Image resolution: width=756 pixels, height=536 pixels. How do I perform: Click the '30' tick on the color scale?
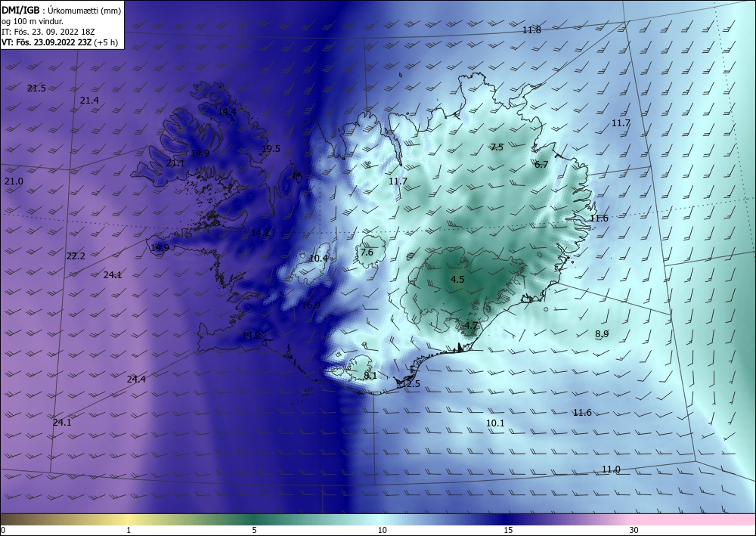click(x=634, y=530)
